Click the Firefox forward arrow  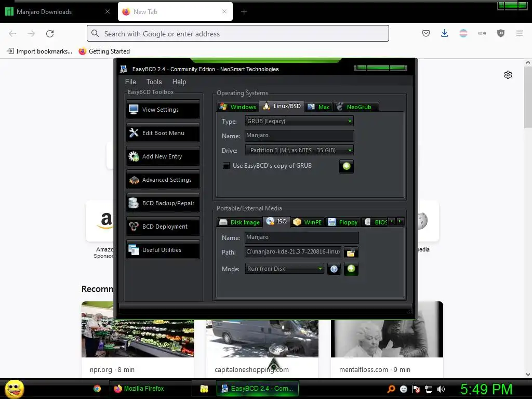point(31,33)
